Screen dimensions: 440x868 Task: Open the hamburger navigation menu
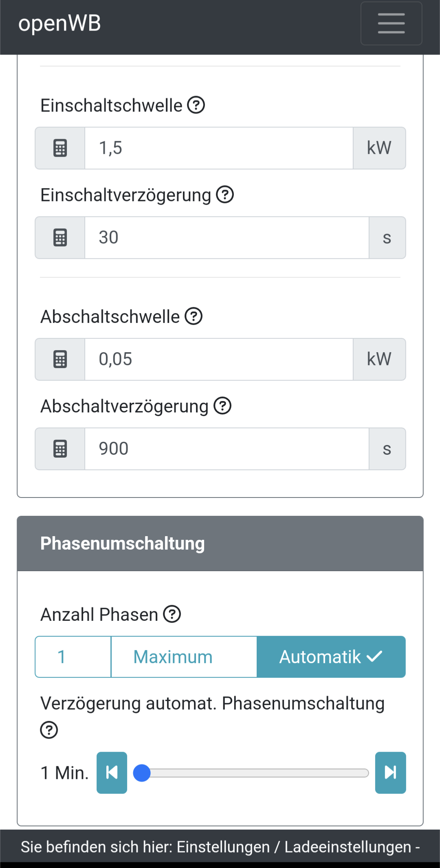click(x=391, y=23)
